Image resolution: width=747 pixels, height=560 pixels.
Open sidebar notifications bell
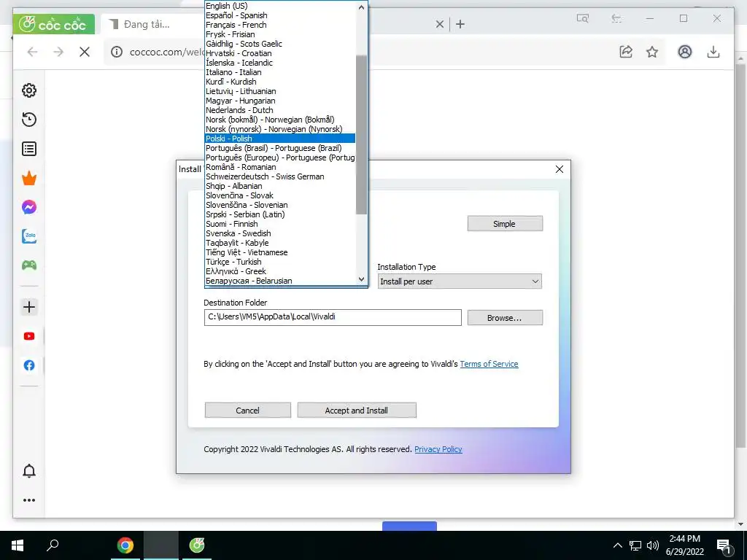click(29, 470)
